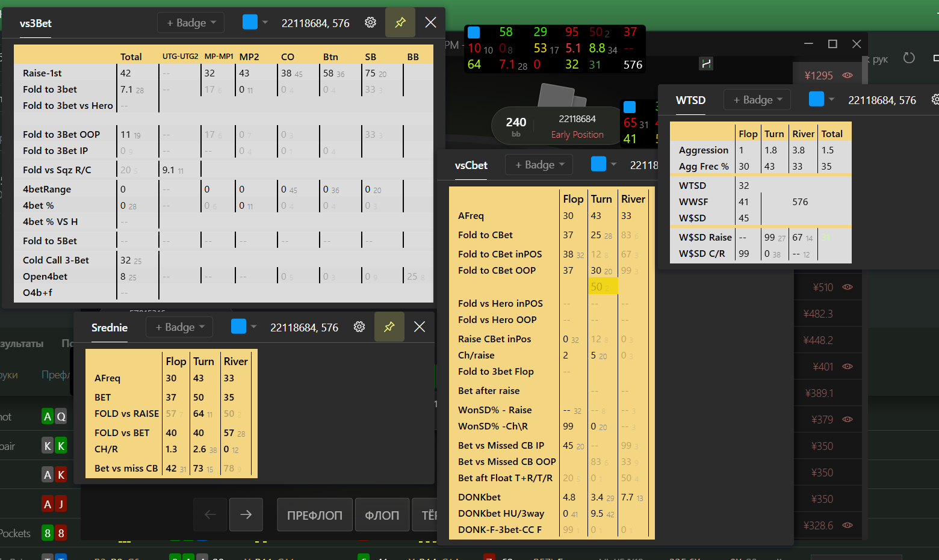Viewport: 939px width, 560px height.
Task: Open Badge dropdown in vsCbet popup
Action: [539, 165]
